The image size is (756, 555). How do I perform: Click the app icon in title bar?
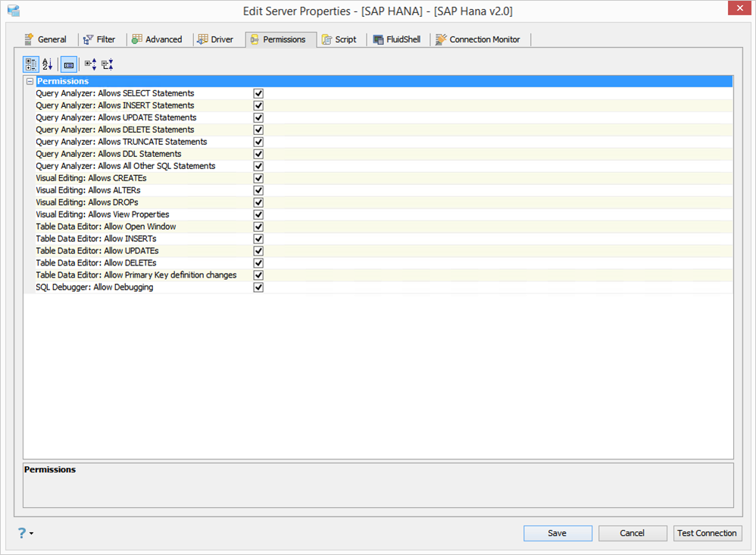click(14, 10)
